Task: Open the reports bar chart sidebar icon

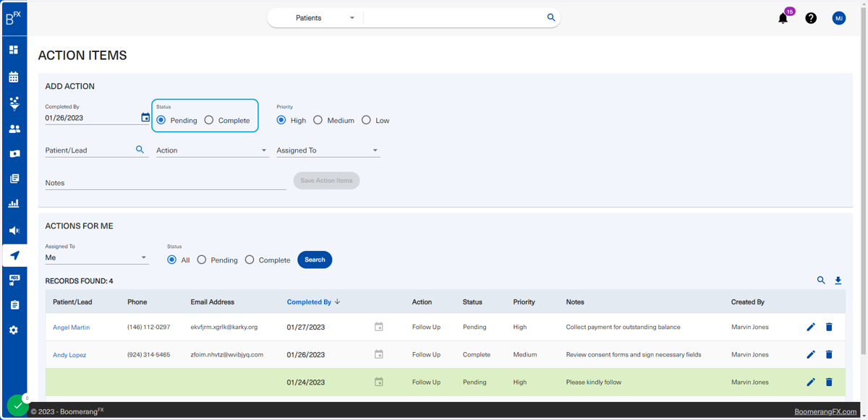Action: [x=14, y=204]
